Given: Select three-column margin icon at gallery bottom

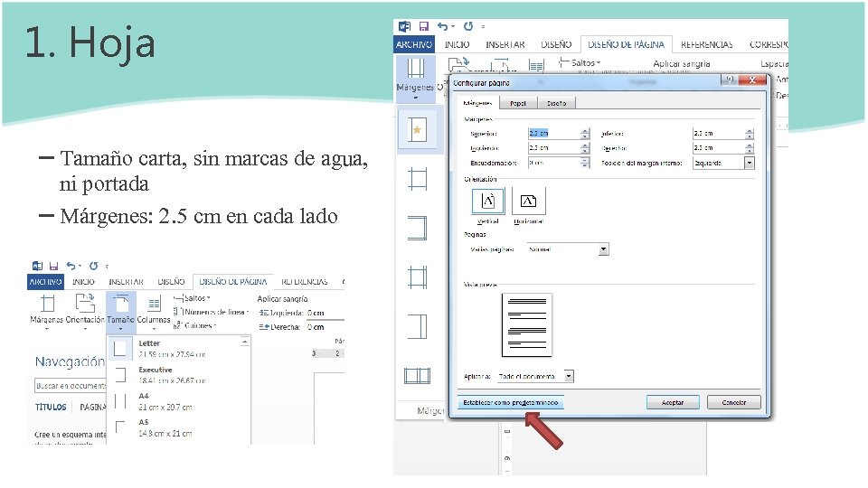Looking at the screenshot, I should (418, 376).
